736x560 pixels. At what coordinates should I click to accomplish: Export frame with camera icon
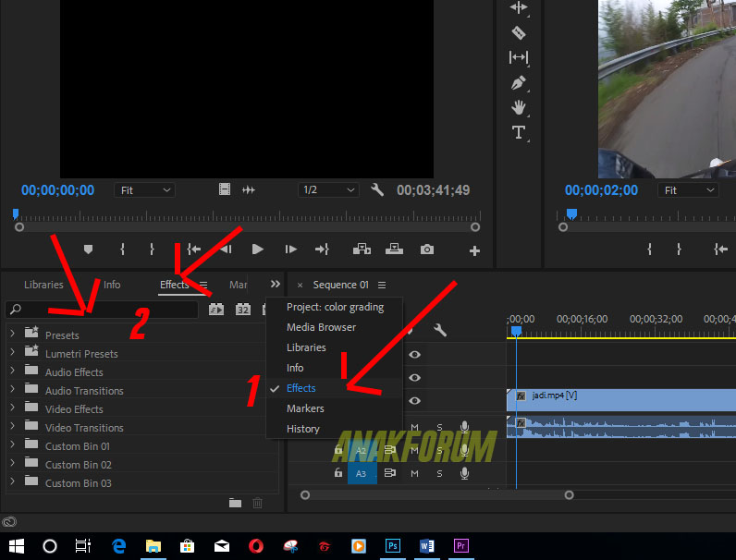[426, 250]
